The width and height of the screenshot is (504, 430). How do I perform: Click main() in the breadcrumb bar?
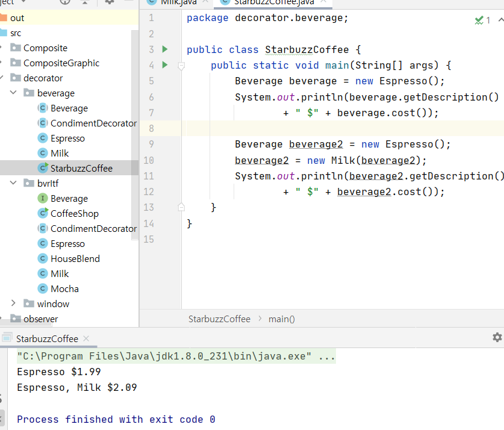[x=282, y=319]
